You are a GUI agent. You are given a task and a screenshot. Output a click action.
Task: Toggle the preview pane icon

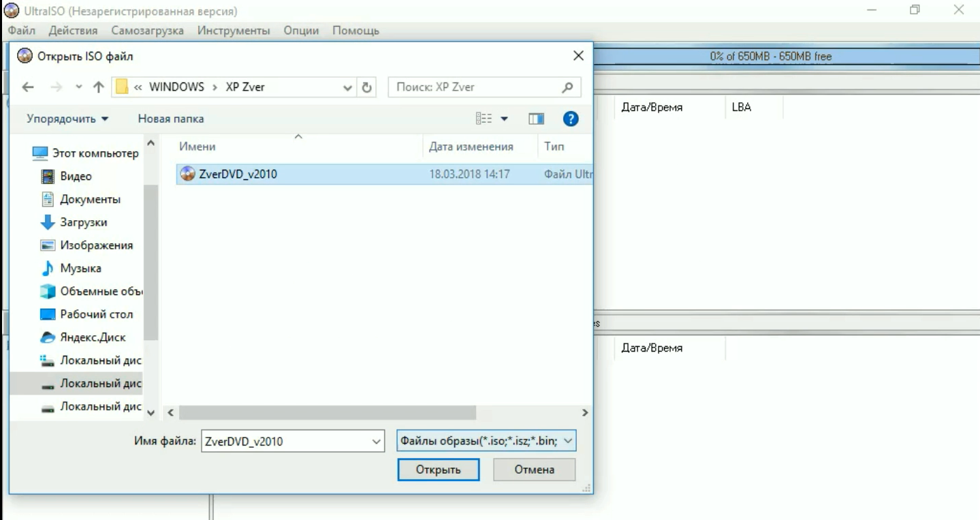[x=536, y=119]
